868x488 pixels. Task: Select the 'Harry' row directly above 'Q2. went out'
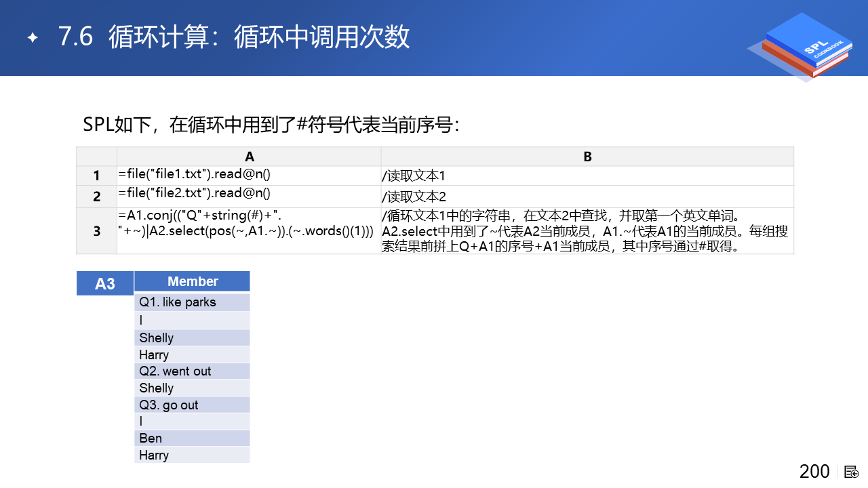(x=193, y=354)
